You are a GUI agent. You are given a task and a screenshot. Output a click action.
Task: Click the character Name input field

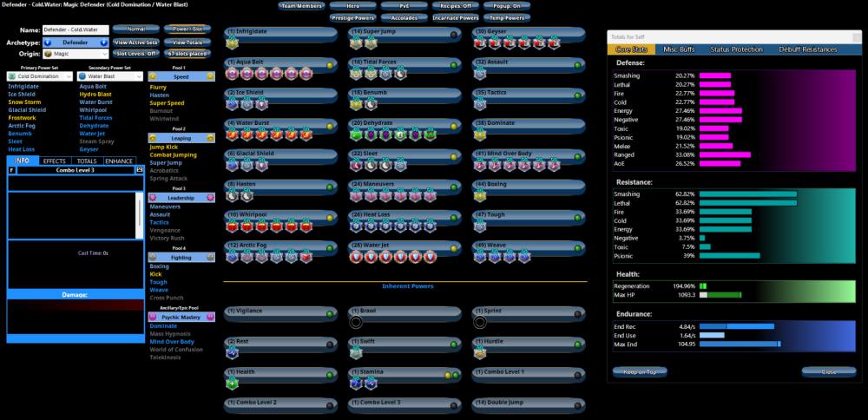[75, 30]
